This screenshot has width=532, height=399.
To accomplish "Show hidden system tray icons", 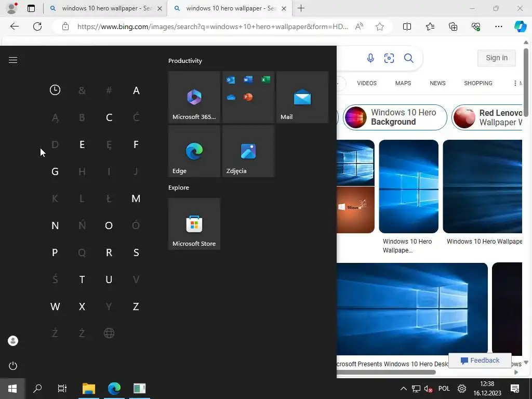I will tap(403, 389).
